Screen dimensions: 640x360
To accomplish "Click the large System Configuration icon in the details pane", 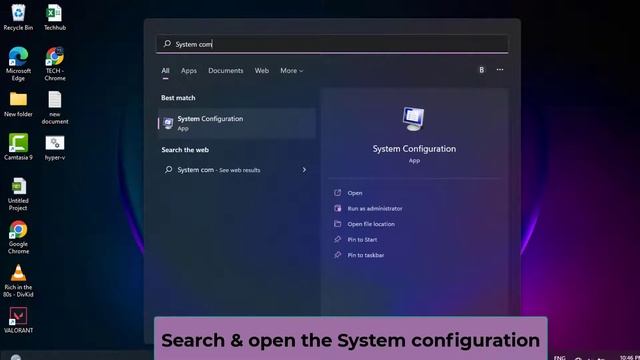I will tap(413, 119).
